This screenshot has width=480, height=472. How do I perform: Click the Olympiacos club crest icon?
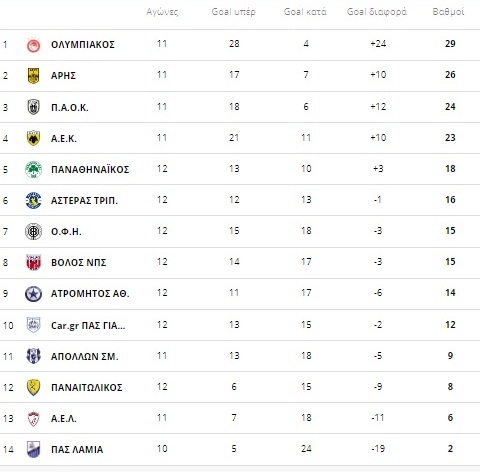(x=33, y=45)
